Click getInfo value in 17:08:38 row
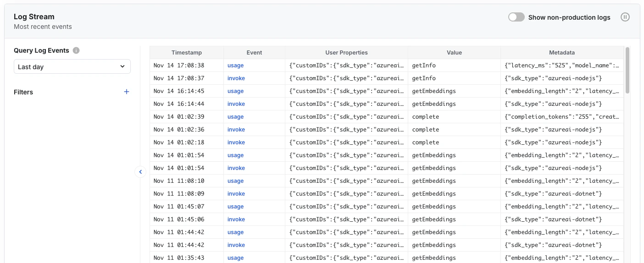This screenshot has height=263, width=644. click(x=424, y=66)
